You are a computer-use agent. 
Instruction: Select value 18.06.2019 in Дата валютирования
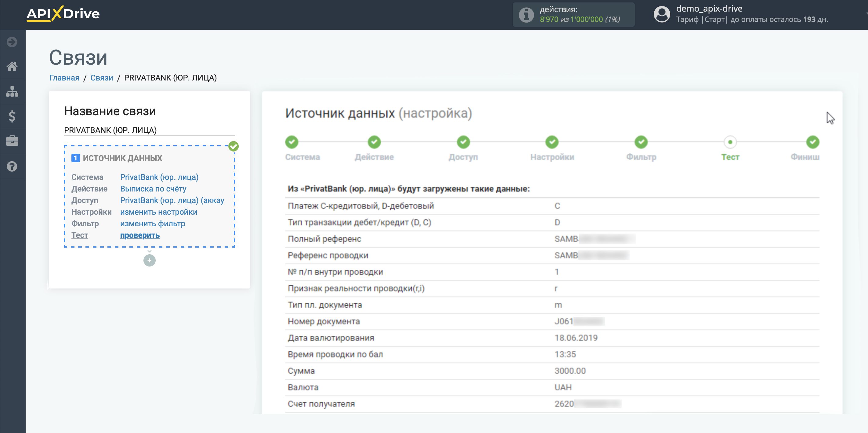(576, 338)
